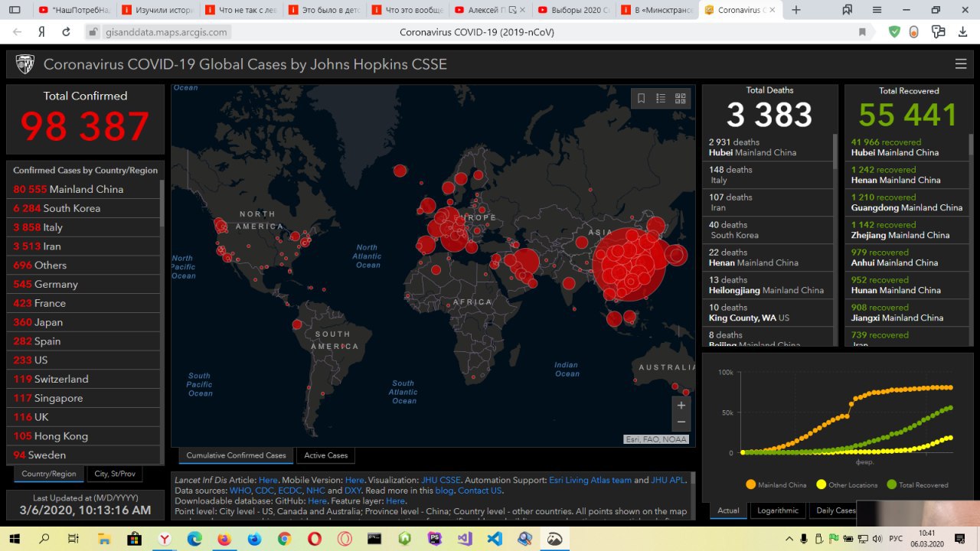Open the Contact US link
This screenshot has width=980, height=551.
(x=480, y=491)
